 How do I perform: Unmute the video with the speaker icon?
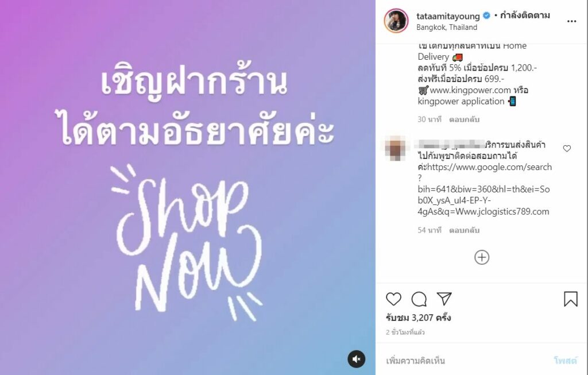(x=356, y=359)
